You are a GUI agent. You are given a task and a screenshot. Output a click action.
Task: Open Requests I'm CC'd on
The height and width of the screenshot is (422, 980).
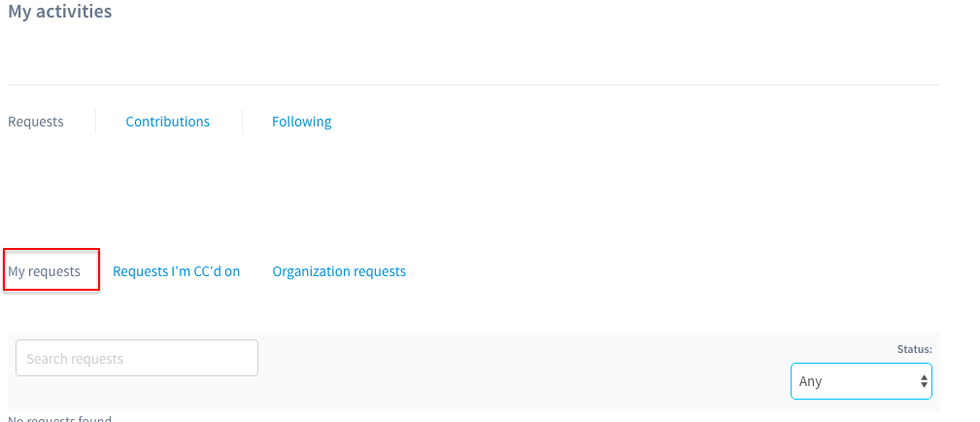pyautogui.click(x=176, y=271)
